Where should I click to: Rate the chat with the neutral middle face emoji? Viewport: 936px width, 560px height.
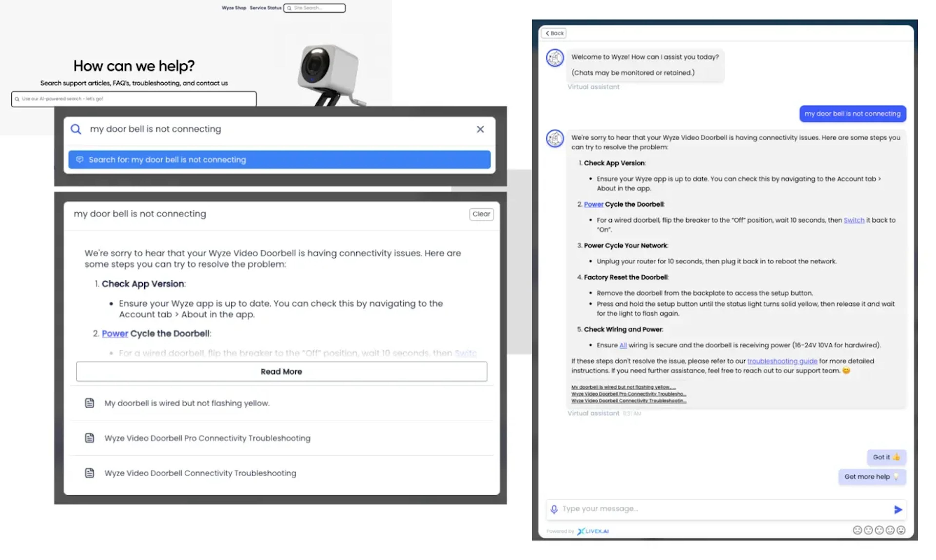[x=879, y=530]
